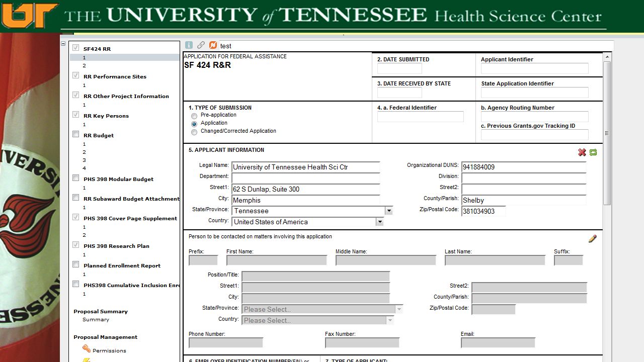
Task: Open page 1 of RR Key Persons
Action: tap(85, 125)
